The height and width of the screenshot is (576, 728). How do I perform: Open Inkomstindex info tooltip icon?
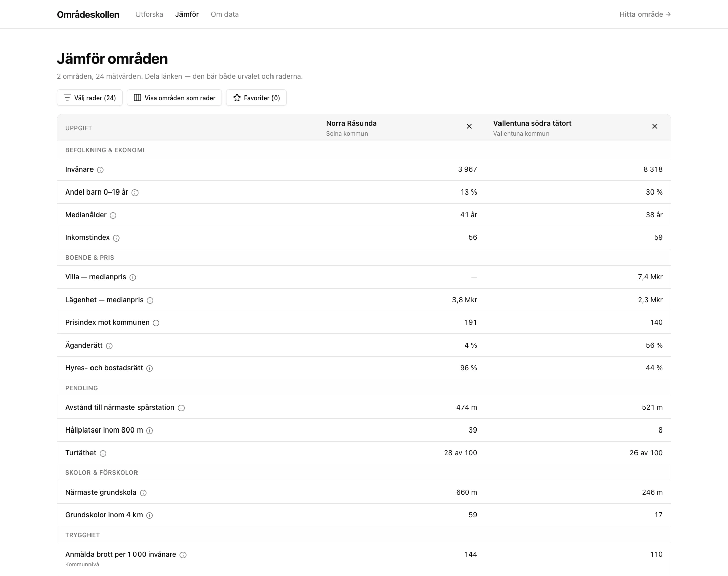[x=116, y=238]
